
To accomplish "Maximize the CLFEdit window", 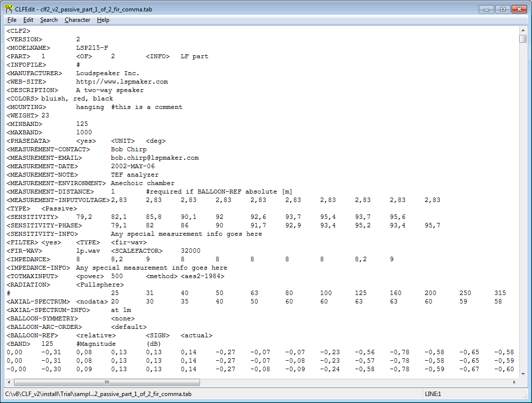I will (x=503, y=9).
